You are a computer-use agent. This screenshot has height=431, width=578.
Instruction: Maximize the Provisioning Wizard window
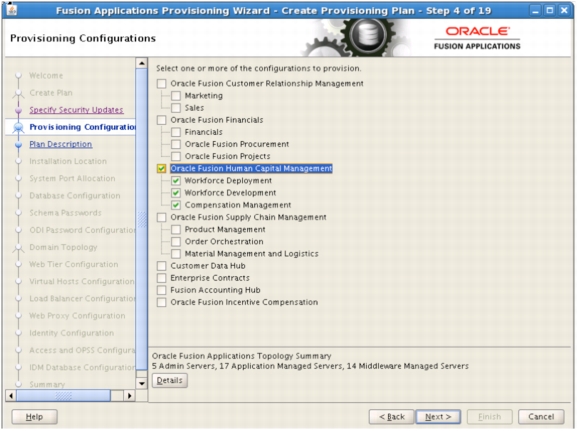[550, 10]
